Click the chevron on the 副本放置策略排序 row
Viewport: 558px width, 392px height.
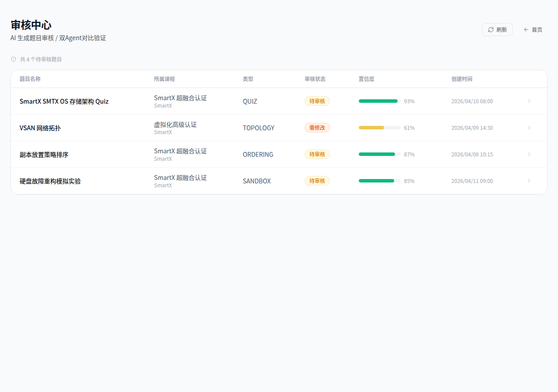coord(529,154)
